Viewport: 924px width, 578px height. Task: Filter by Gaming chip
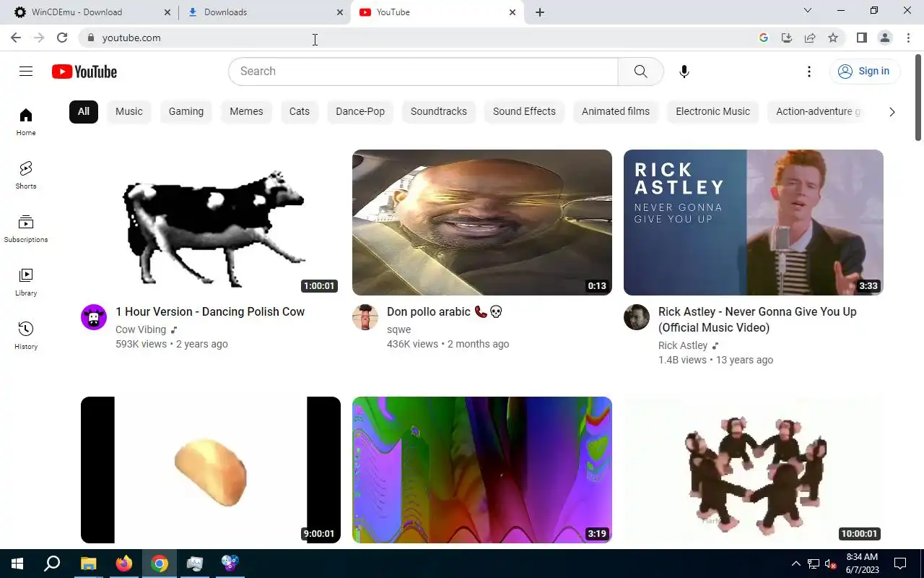(x=186, y=111)
